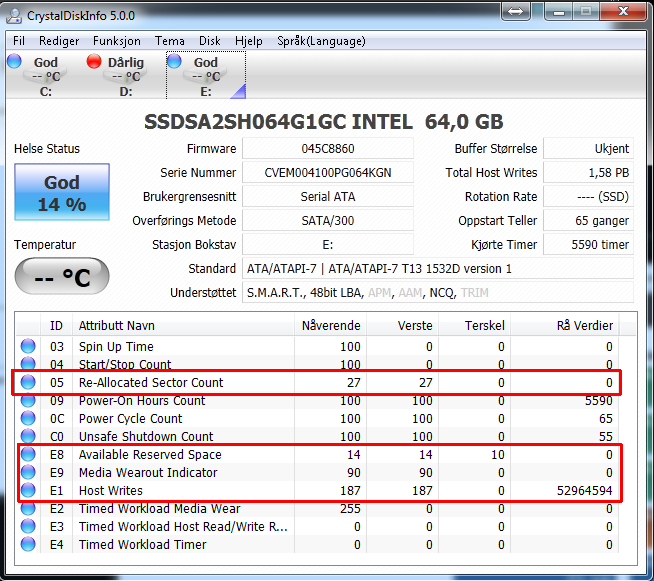Select the Timed Workload Timer text
Image resolution: width=654 pixels, height=581 pixels.
tap(143, 545)
